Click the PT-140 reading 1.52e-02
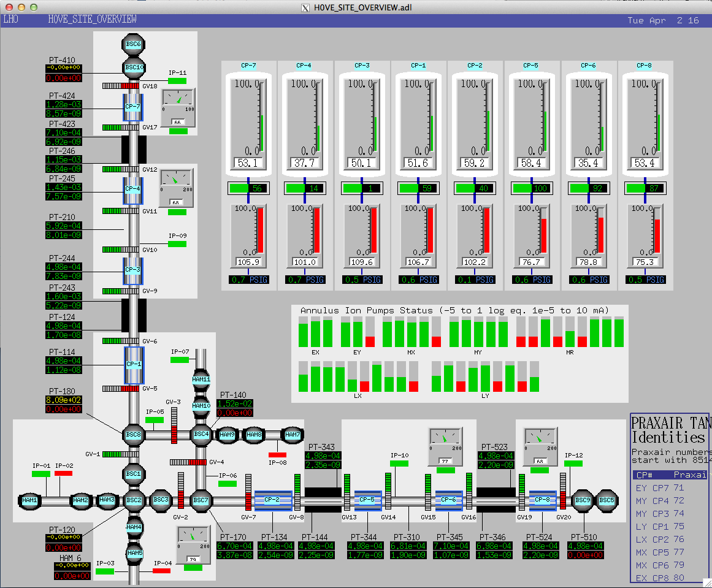Viewport: 712px width, 588px height. tap(235, 403)
